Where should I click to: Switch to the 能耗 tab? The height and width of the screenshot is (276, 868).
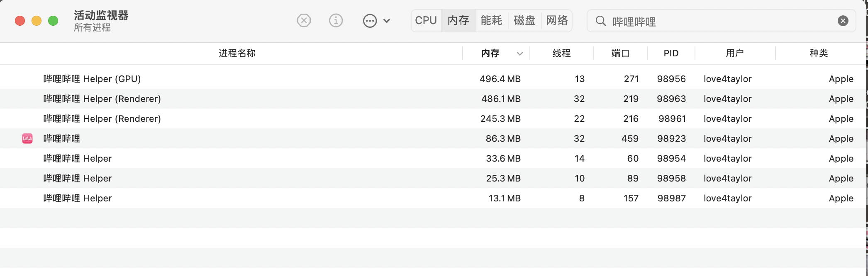491,20
